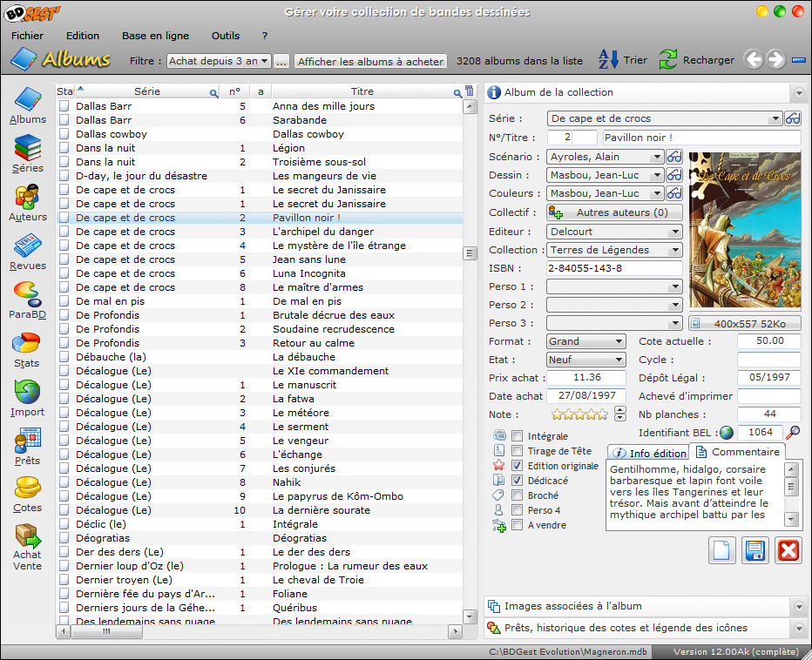Viewport: 812px width, 660px height.
Task: Open the Outils menu
Action: click(226, 36)
